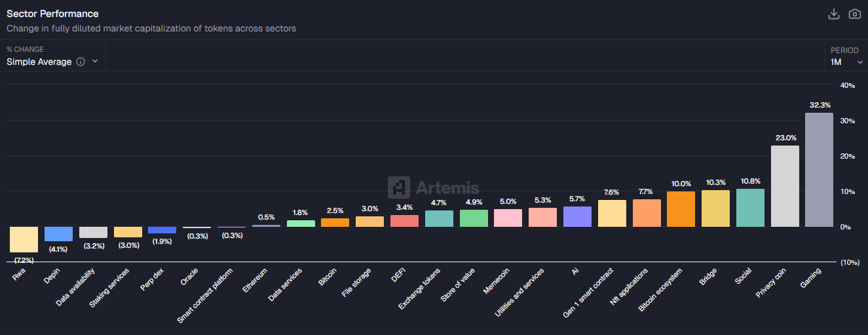Click the Gaming sector bar

coord(819,170)
